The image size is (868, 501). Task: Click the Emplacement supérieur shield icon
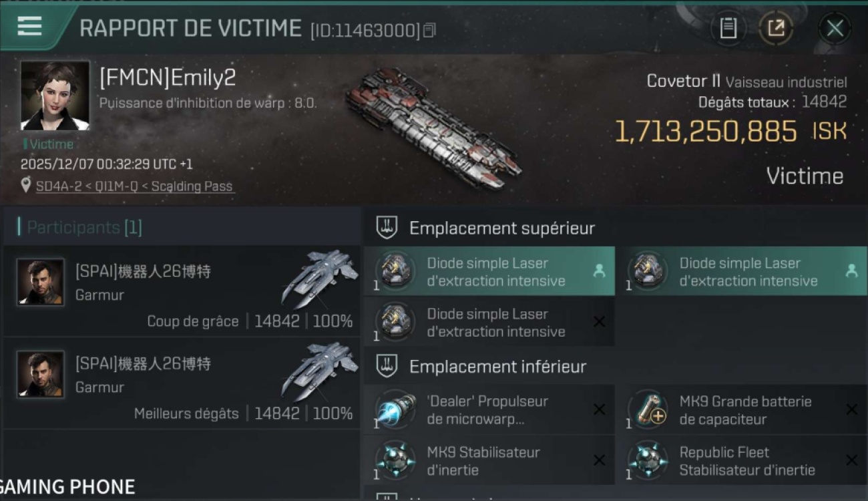(387, 227)
